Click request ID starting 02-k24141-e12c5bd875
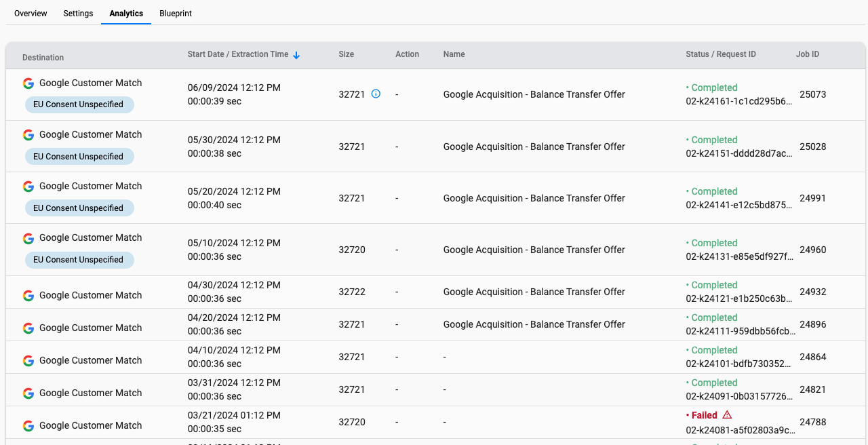The image size is (868, 445). click(x=739, y=205)
